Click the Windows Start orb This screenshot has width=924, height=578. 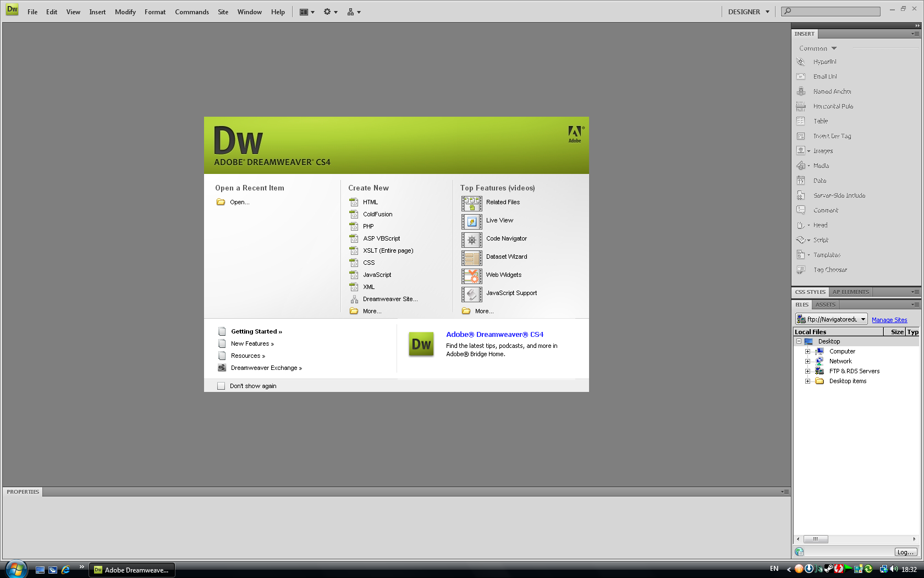[15, 569]
